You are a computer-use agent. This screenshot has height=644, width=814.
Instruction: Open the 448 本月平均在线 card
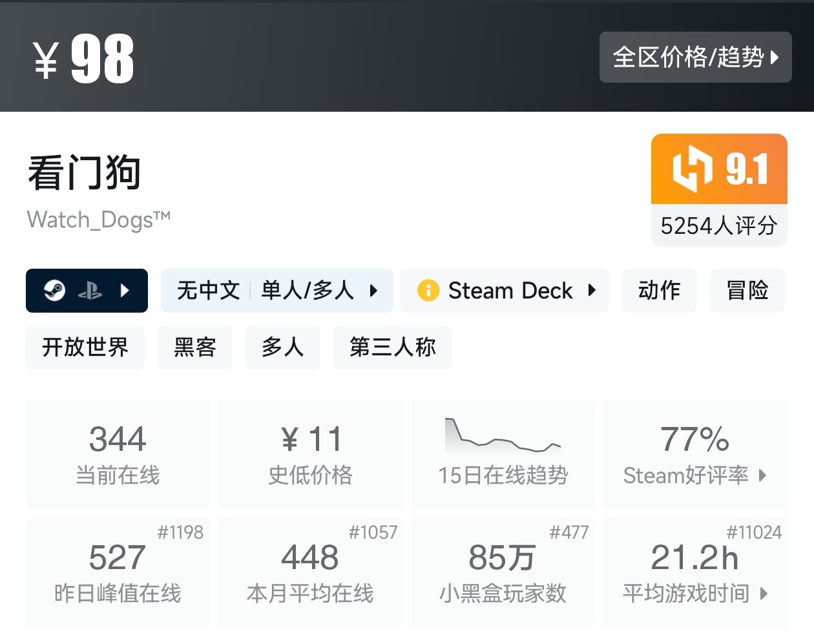310,572
